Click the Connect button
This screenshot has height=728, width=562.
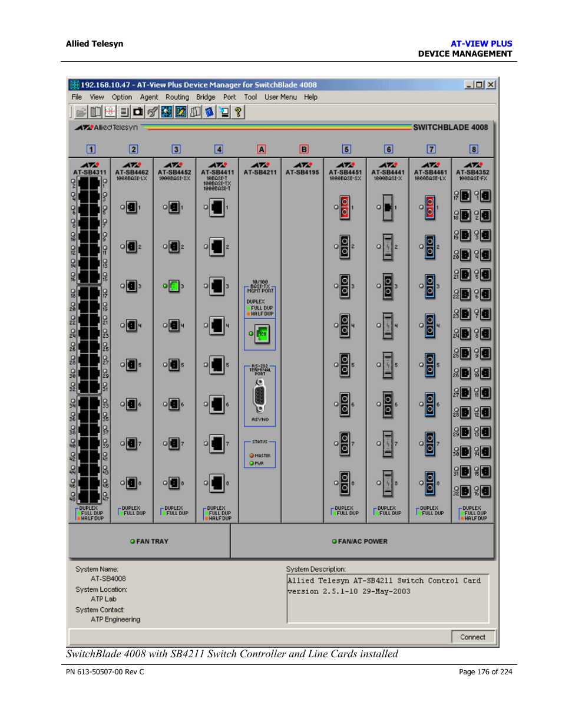pos(473,637)
